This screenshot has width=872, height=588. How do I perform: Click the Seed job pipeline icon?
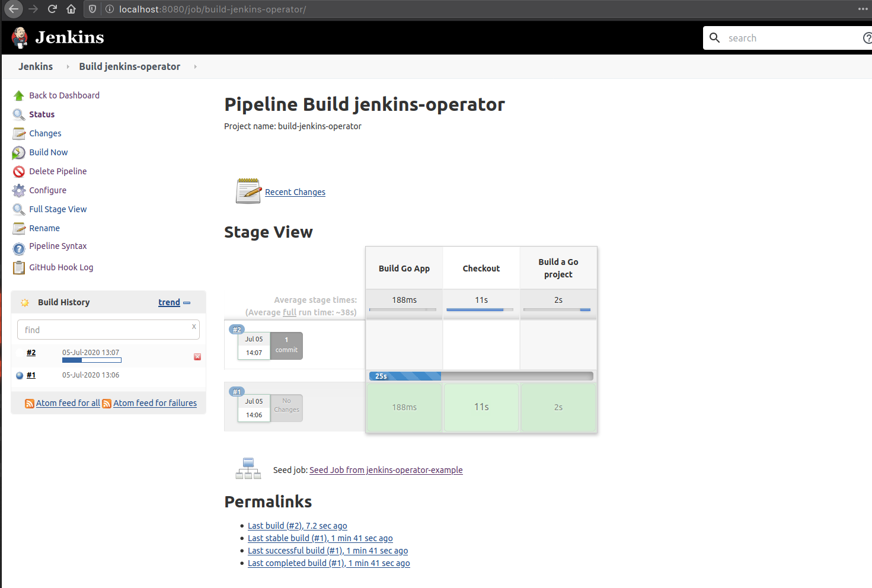(x=248, y=468)
